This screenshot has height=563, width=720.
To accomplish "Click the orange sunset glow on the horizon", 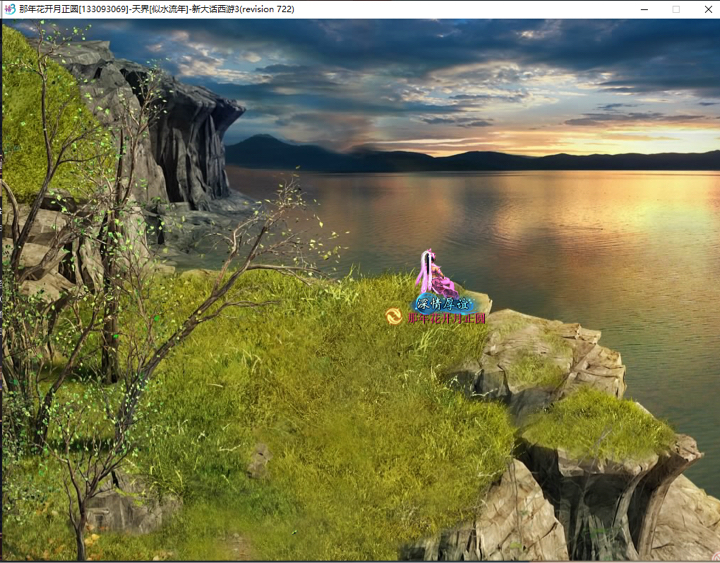I will click(x=560, y=138).
